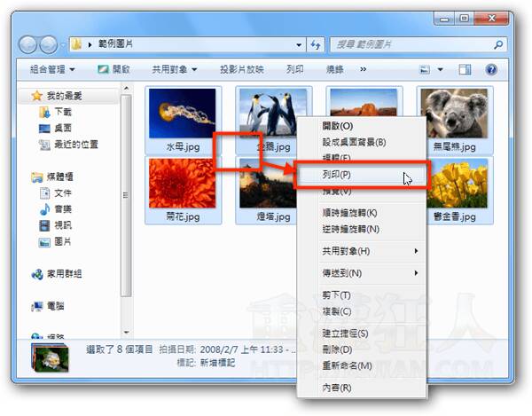Open the blue Help question mark
The image size is (532, 416).
point(491,69)
